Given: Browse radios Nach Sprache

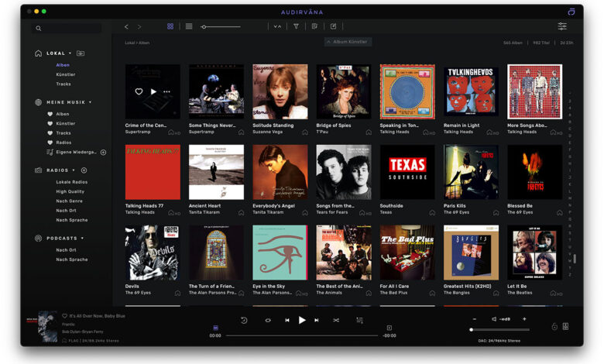Looking at the screenshot, I should [72, 220].
